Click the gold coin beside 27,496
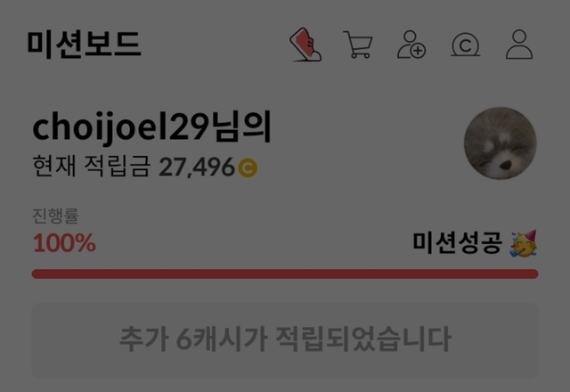Image resolution: width=570 pixels, height=392 pixels. 248,167
